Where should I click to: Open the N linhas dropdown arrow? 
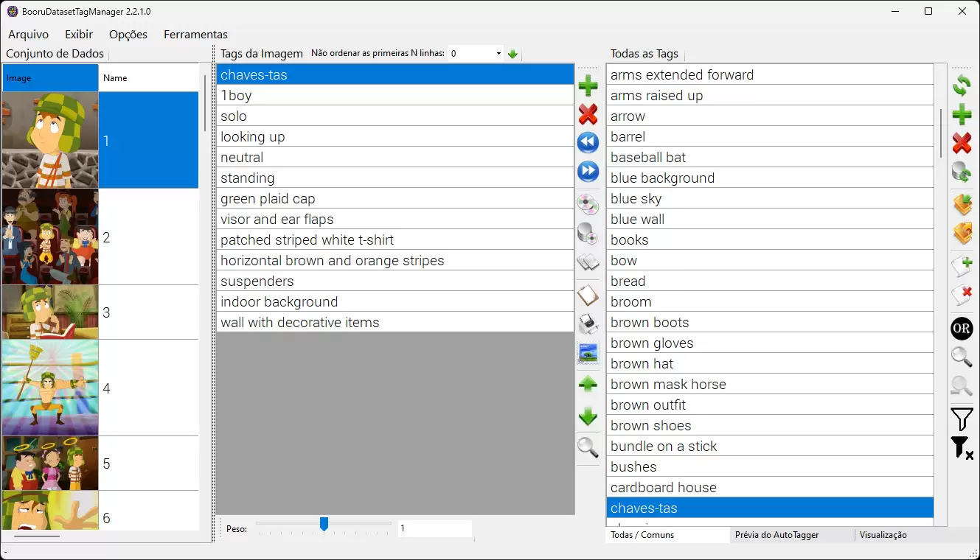[498, 54]
